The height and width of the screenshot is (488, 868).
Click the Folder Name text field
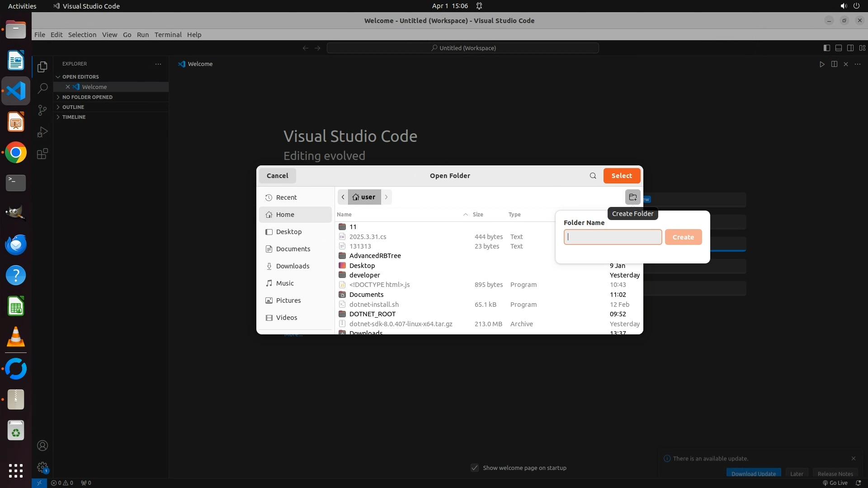[613, 237]
